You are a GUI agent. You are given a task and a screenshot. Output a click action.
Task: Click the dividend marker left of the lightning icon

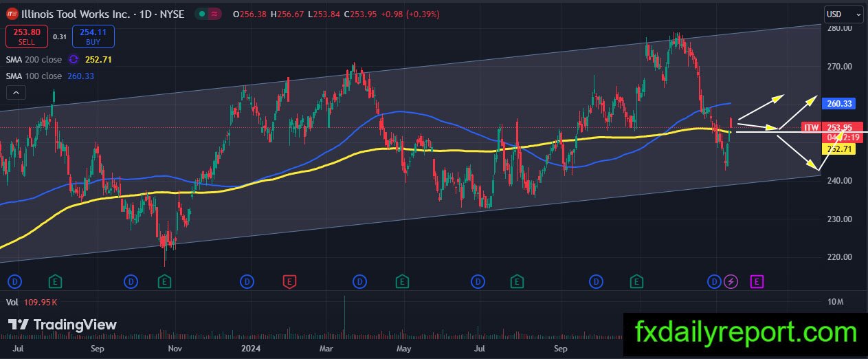pyautogui.click(x=715, y=281)
